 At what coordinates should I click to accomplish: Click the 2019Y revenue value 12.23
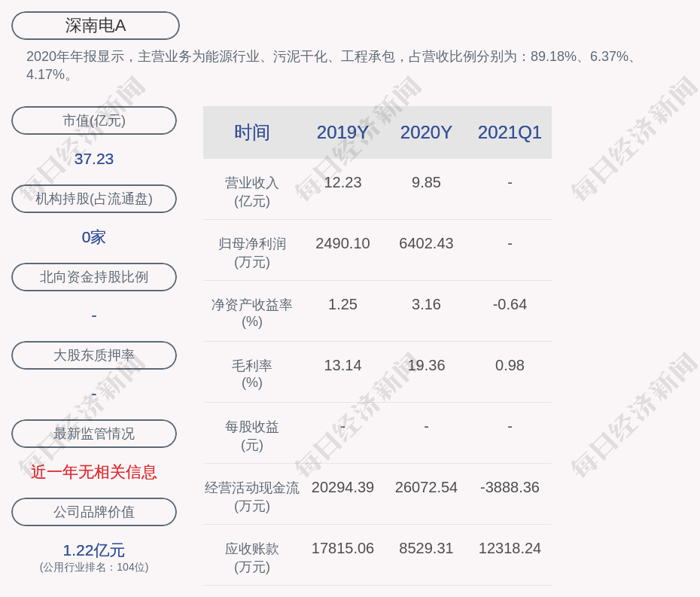(343, 183)
